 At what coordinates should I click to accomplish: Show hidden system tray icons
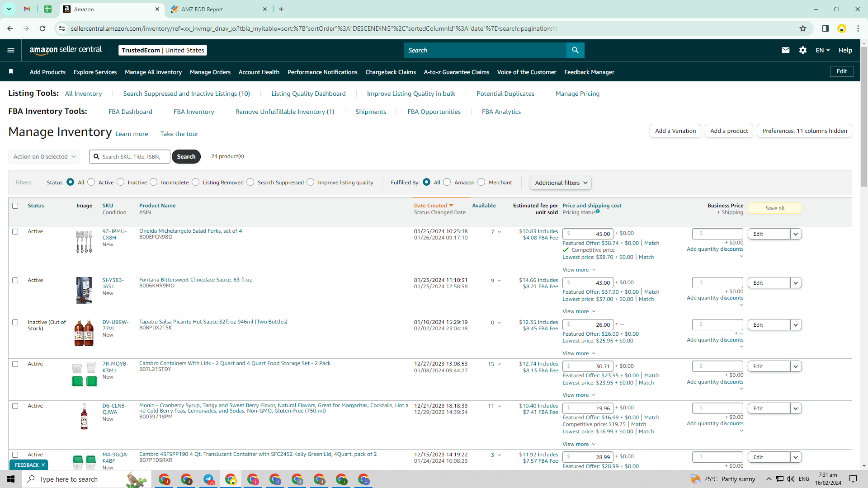(769, 479)
